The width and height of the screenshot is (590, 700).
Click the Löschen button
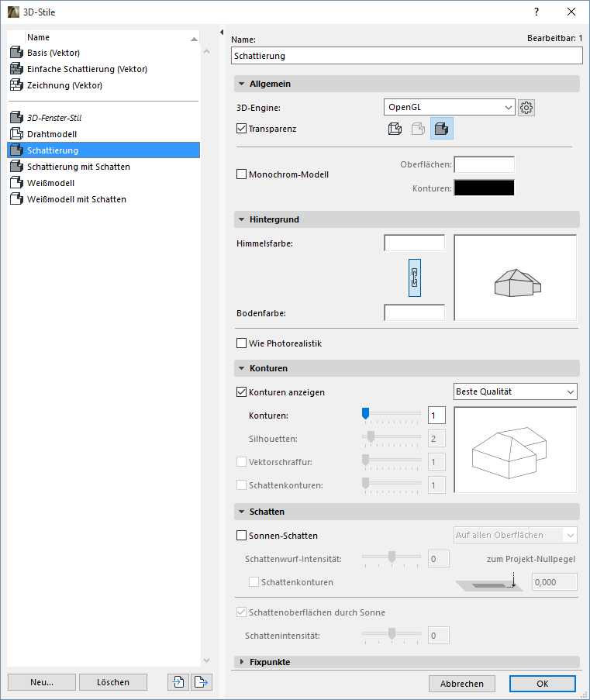[113, 681]
